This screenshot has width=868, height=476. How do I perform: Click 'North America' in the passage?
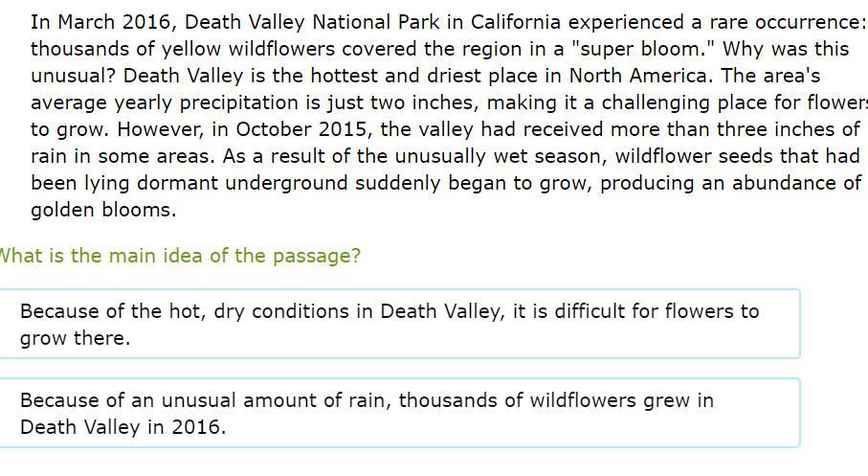point(637,76)
